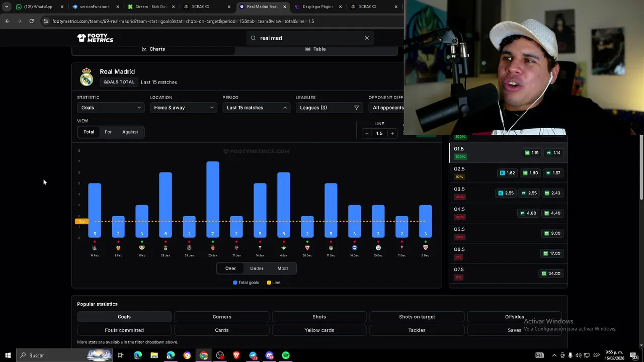Select Shots in Popular statistics
Image resolution: width=644 pixels, height=362 pixels.
319,317
